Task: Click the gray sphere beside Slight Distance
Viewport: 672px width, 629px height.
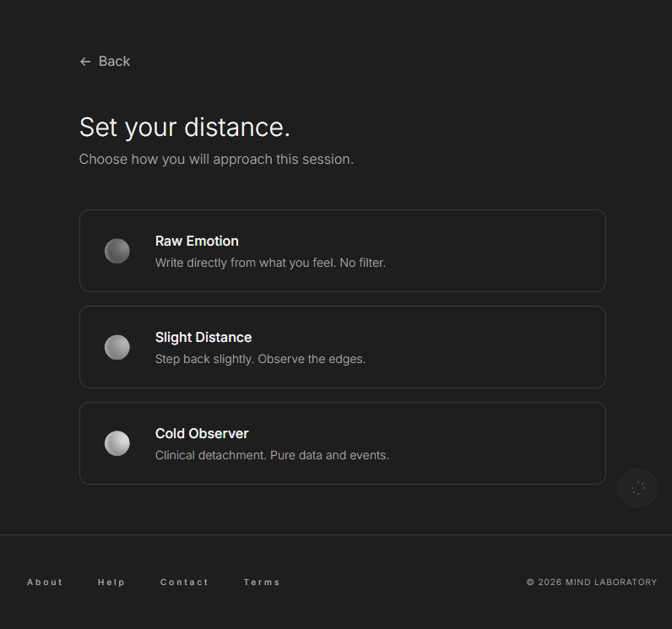Action: pos(117,347)
